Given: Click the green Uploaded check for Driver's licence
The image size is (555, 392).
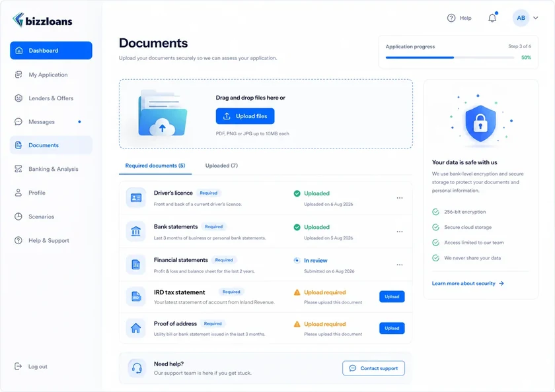Looking at the screenshot, I should 297,193.
